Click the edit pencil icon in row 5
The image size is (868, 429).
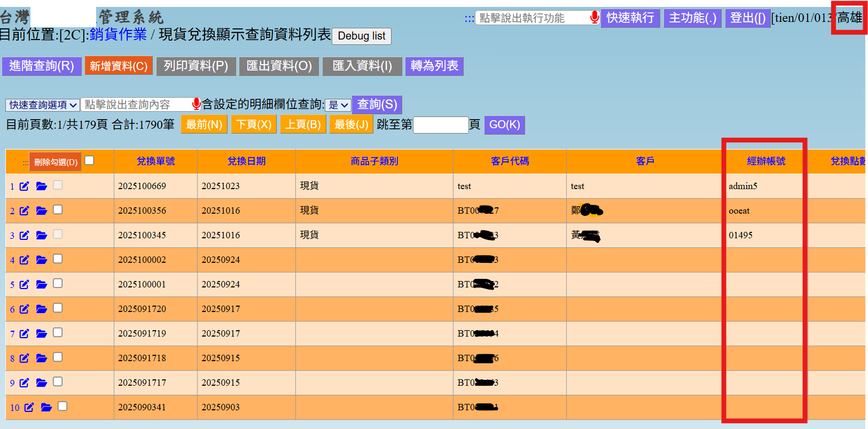point(24,284)
